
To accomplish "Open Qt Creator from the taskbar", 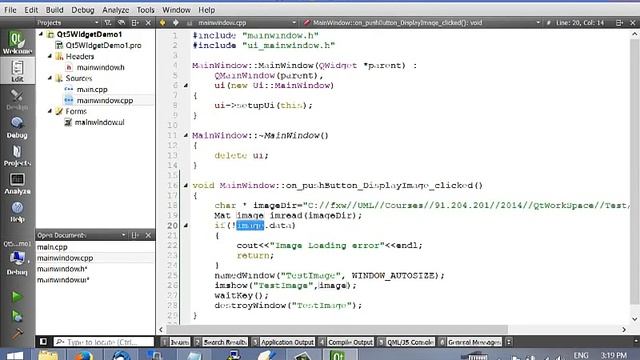I will (338, 356).
